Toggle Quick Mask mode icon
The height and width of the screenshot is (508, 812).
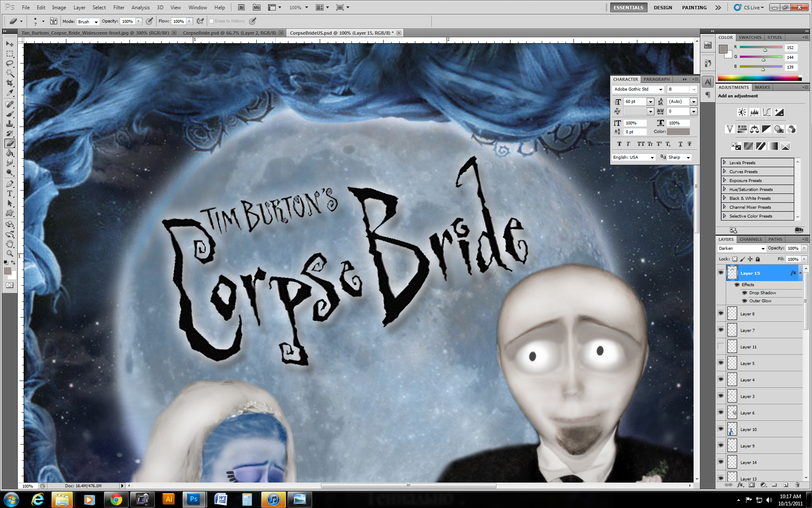point(10,285)
